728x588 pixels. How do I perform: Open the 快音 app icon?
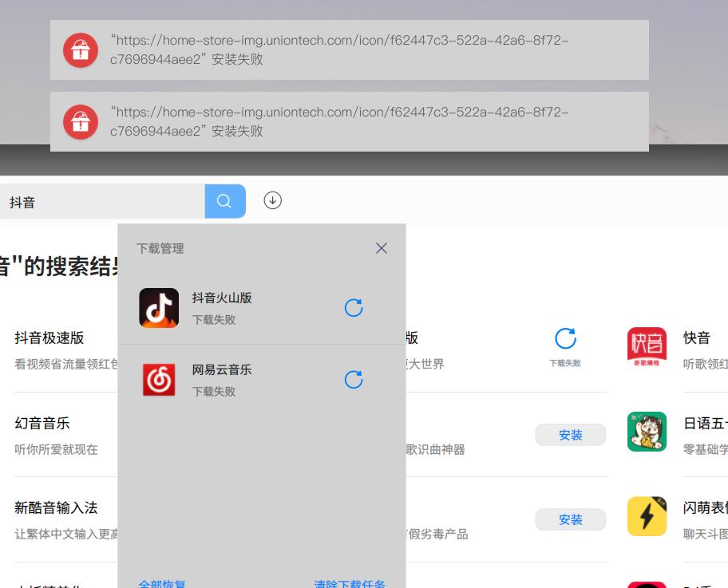pos(647,347)
